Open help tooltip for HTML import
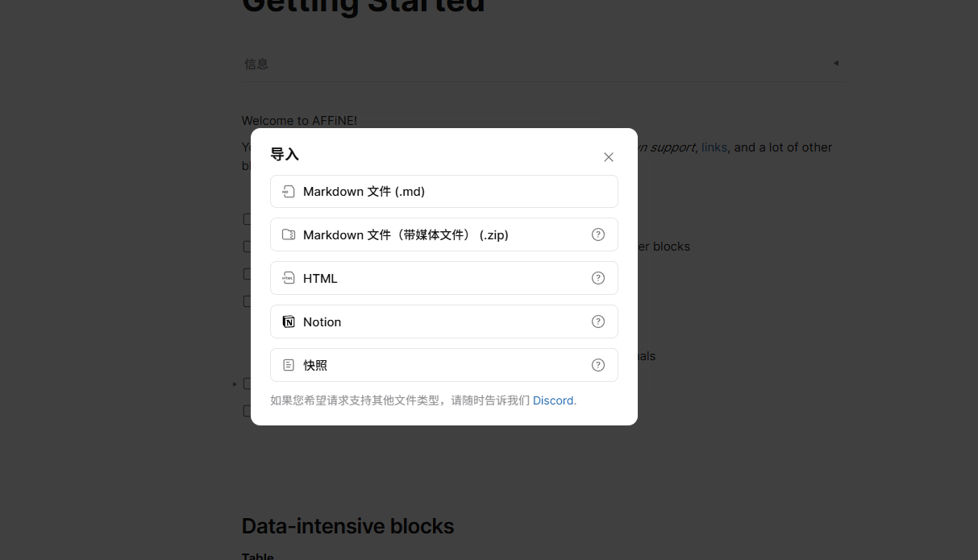Viewport: 978px width, 560px height. pyautogui.click(x=598, y=279)
